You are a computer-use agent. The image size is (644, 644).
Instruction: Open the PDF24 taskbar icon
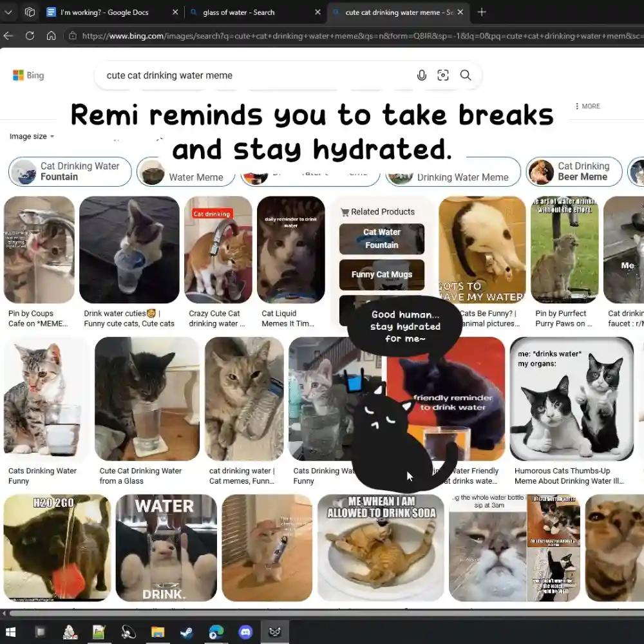tap(70, 632)
